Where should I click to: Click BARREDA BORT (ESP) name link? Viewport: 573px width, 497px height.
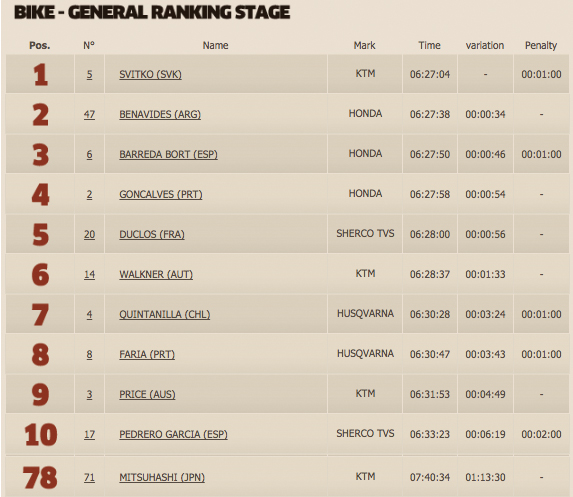coord(168,154)
